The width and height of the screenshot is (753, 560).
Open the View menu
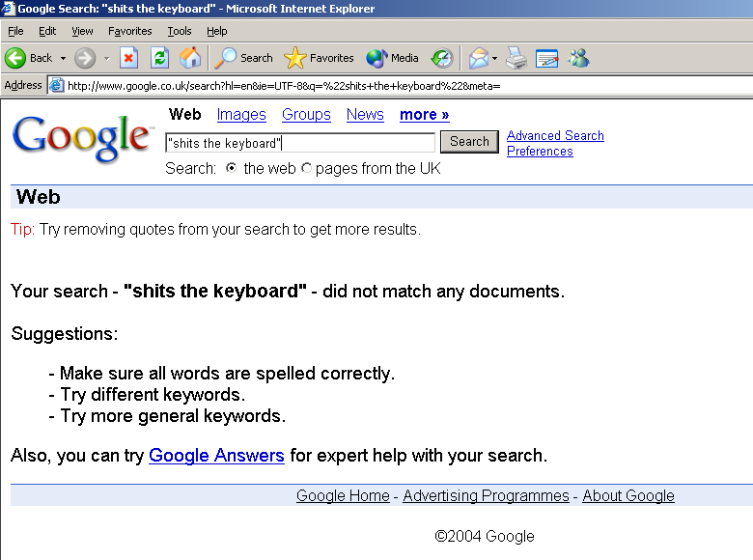click(82, 31)
